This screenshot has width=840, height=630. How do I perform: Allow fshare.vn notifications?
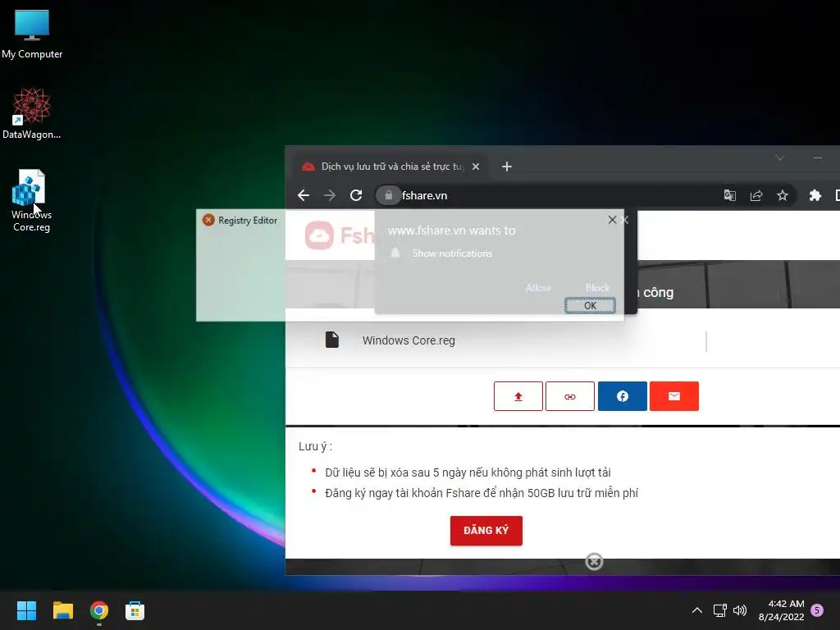(x=538, y=288)
